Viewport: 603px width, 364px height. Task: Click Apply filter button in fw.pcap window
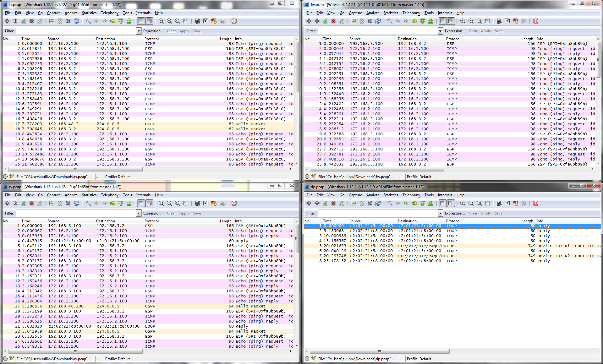(x=486, y=31)
